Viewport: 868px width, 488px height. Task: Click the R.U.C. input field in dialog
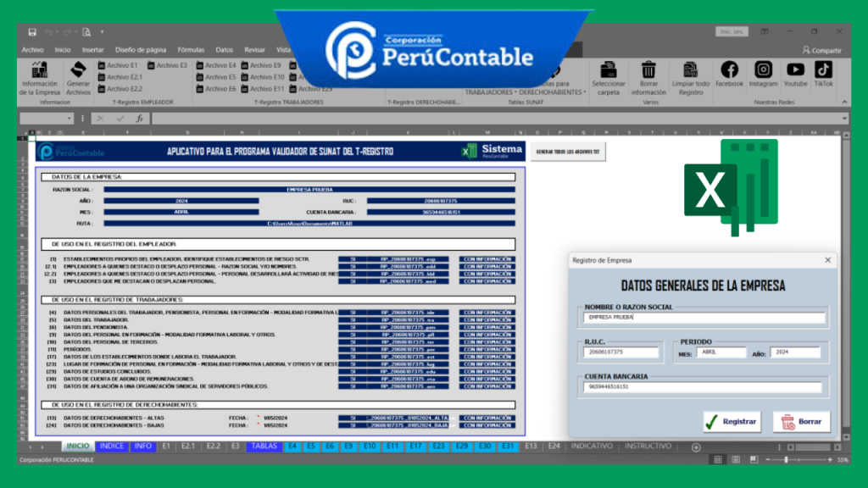tap(621, 352)
